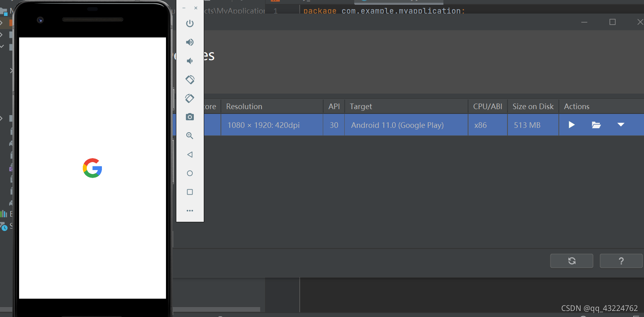Image resolution: width=644 pixels, height=317 pixels.
Task: Open the emulator extended controls (three dots)
Action: coord(190,211)
